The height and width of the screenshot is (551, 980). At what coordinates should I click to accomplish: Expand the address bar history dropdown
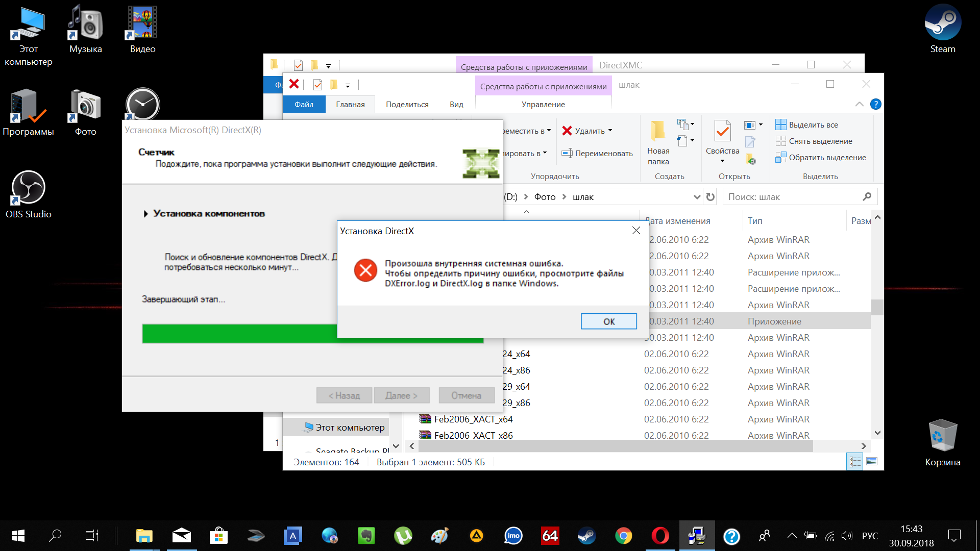pyautogui.click(x=697, y=197)
